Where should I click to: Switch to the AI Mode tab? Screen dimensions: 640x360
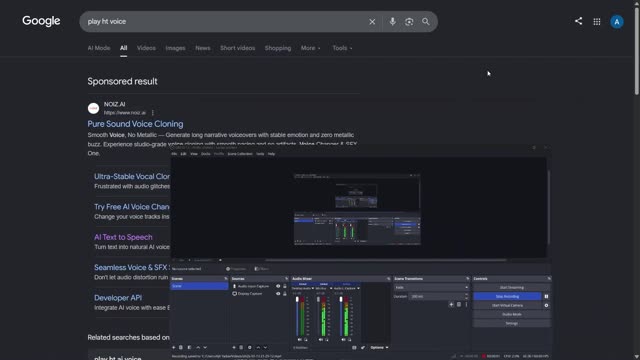click(x=99, y=48)
